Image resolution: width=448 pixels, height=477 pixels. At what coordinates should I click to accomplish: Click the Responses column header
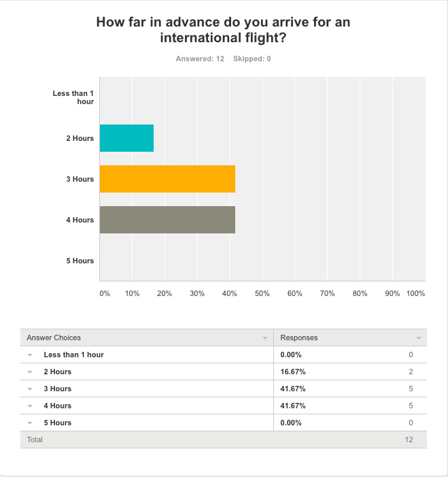[x=299, y=338]
